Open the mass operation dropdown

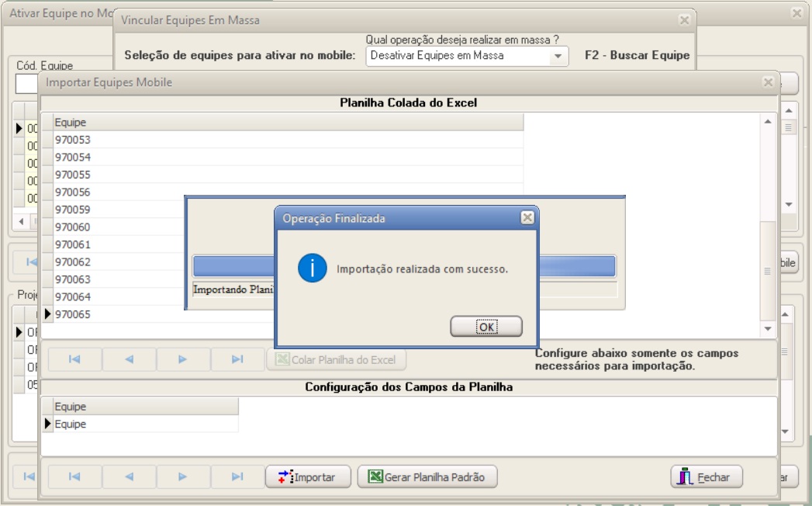pyautogui.click(x=556, y=56)
